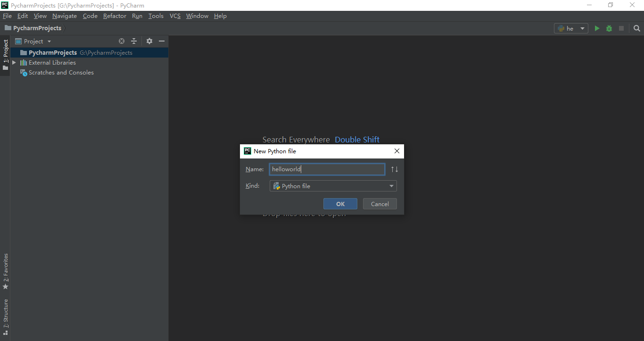Open the 2: Favorites tool window tab
This screenshot has height=341, width=644.
[5, 271]
